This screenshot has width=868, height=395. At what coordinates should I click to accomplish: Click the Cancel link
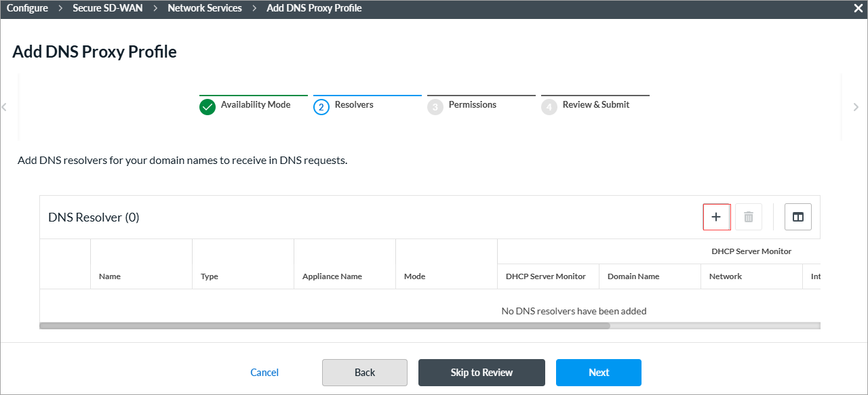264,373
